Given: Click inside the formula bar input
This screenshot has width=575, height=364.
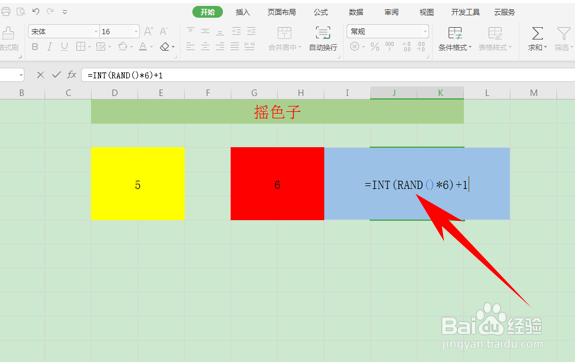Looking at the screenshot, I should click(328, 75).
